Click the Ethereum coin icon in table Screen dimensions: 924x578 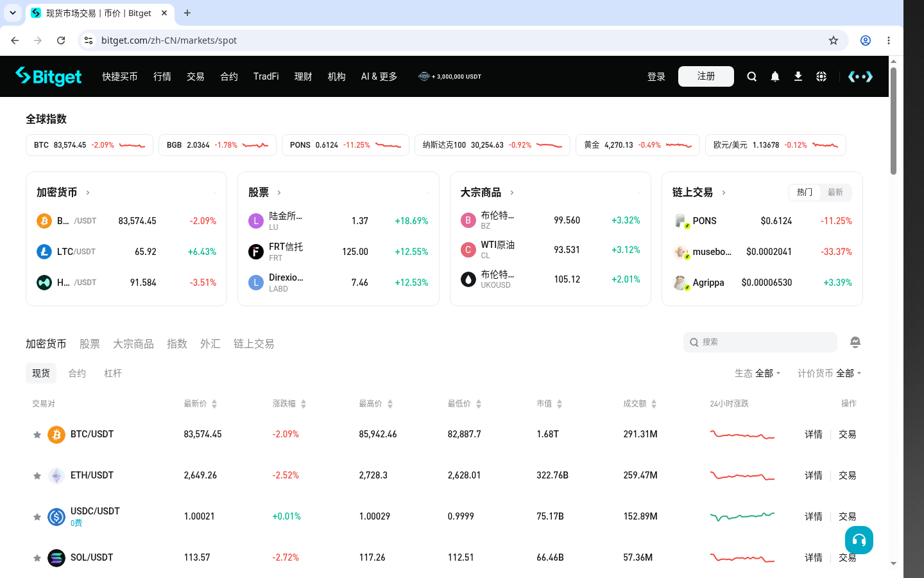[x=56, y=476]
